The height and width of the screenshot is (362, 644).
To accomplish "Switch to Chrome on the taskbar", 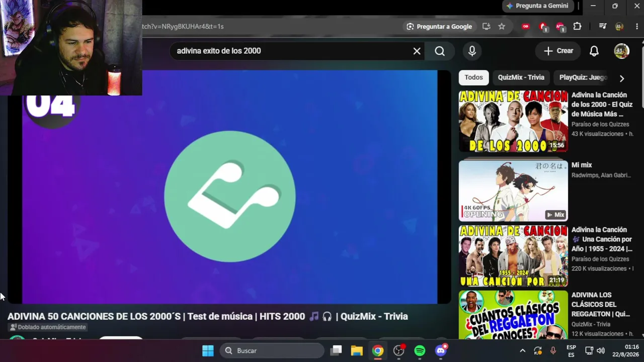I will pyautogui.click(x=378, y=350).
